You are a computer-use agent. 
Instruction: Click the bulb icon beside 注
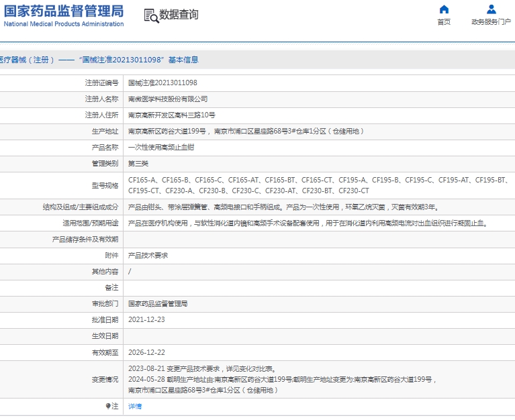click(x=108, y=406)
